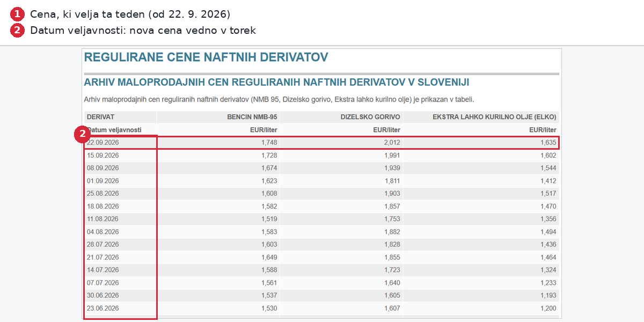
Task: Click the 'ARHIV MALOPRODAJNIH CEN' subheading
Action: (x=277, y=82)
